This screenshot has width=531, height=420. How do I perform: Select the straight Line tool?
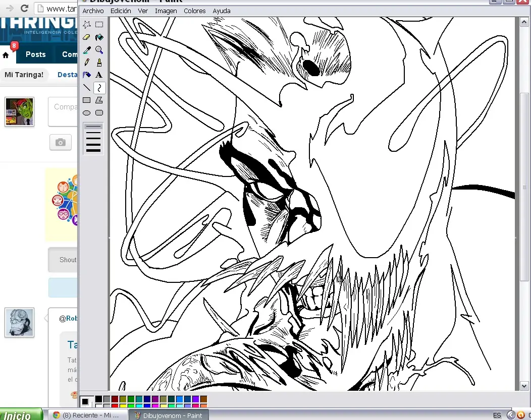(x=87, y=88)
